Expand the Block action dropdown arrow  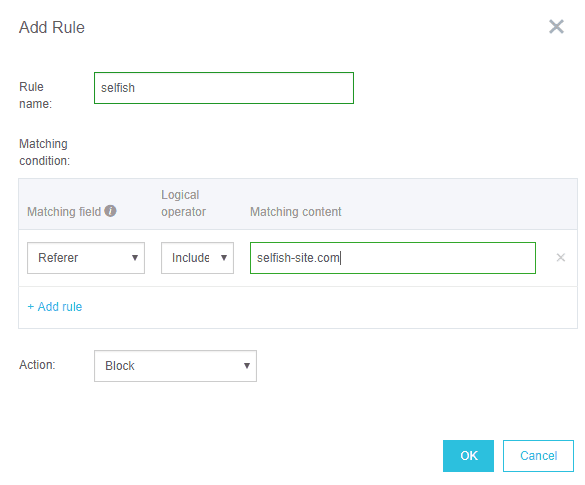point(247,366)
